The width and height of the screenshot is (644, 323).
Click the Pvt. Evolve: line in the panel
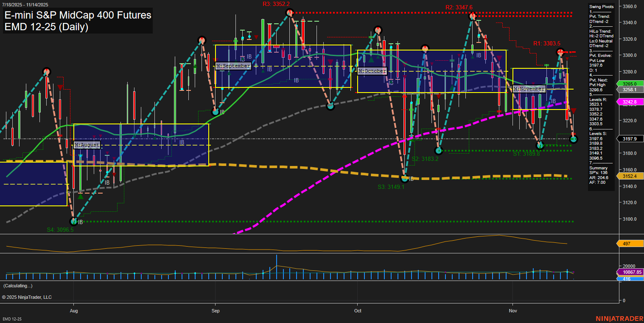(x=600, y=56)
